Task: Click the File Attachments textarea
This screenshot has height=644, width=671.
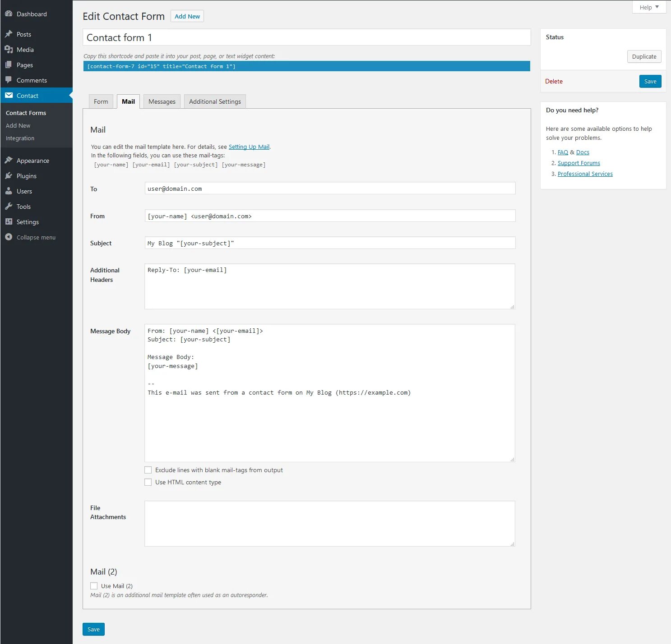Action: tap(330, 524)
